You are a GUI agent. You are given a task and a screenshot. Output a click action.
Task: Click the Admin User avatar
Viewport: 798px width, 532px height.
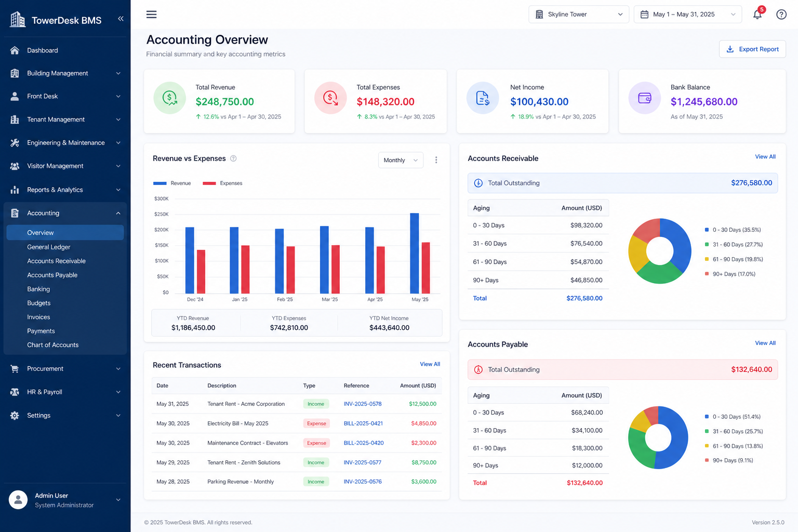[18, 500]
